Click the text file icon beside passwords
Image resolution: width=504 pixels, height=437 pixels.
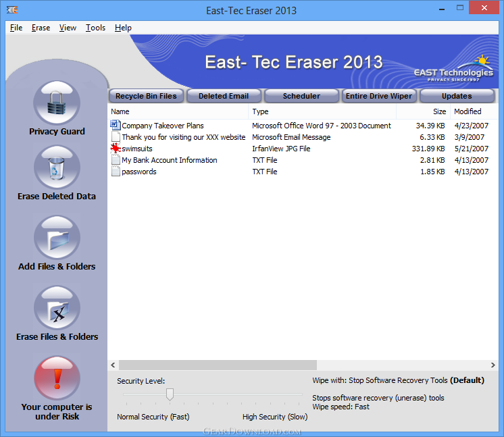coord(116,172)
